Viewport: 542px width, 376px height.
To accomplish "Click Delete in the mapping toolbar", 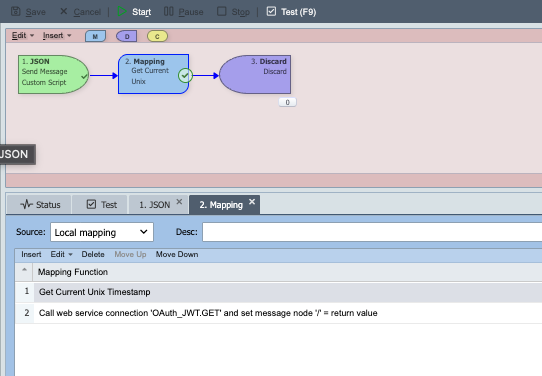I will (x=93, y=254).
